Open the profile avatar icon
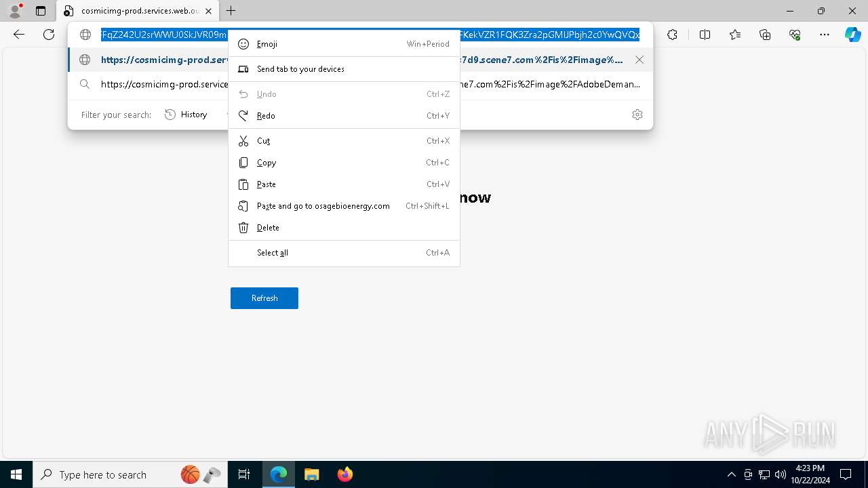Viewport: 868px width, 488px height. (14, 11)
